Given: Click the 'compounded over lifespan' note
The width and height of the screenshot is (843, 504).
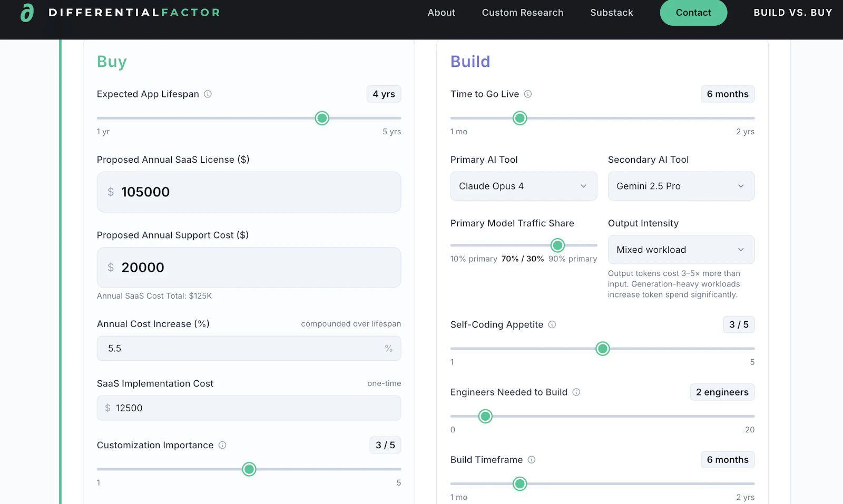Looking at the screenshot, I should pyautogui.click(x=351, y=324).
